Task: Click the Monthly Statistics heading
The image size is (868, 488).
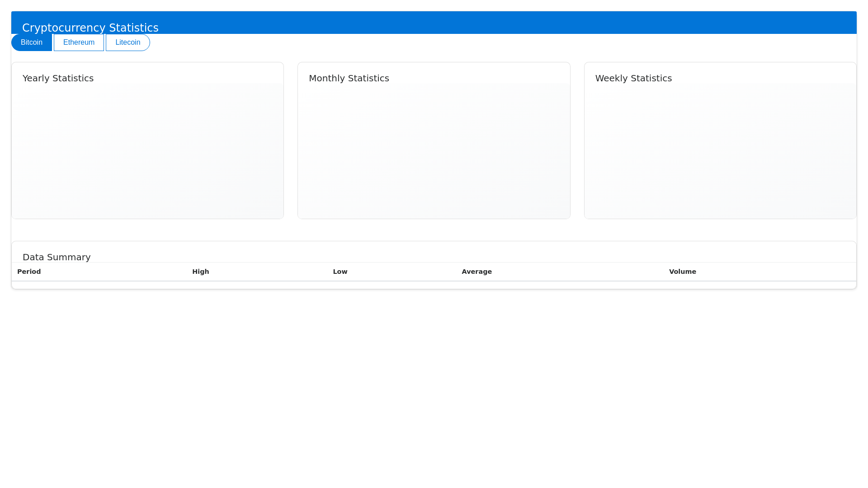Action: (x=349, y=78)
